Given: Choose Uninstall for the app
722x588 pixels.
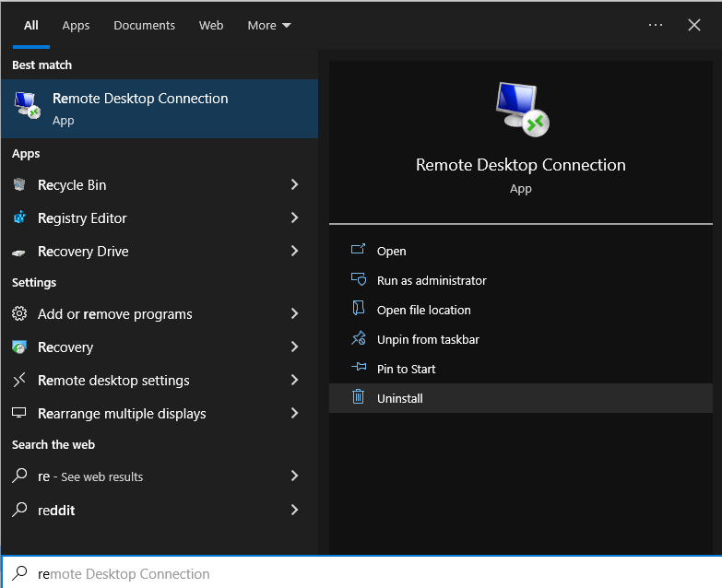Looking at the screenshot, I should (x=521, y=398).
